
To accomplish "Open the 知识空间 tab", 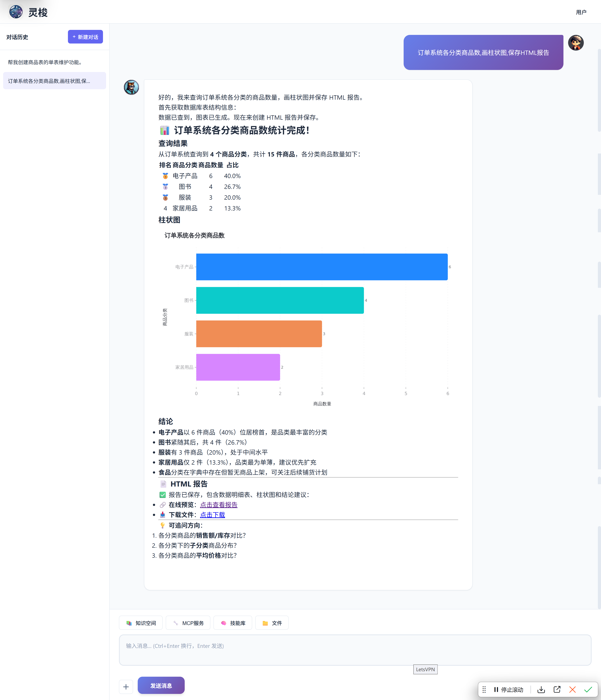I will 141,623.
